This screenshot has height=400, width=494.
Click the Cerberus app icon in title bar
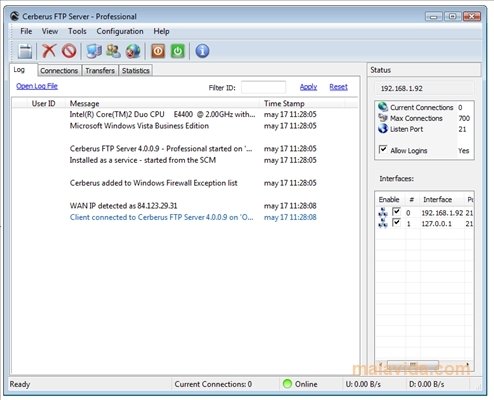pyautogui.click(x=14, y=16)
